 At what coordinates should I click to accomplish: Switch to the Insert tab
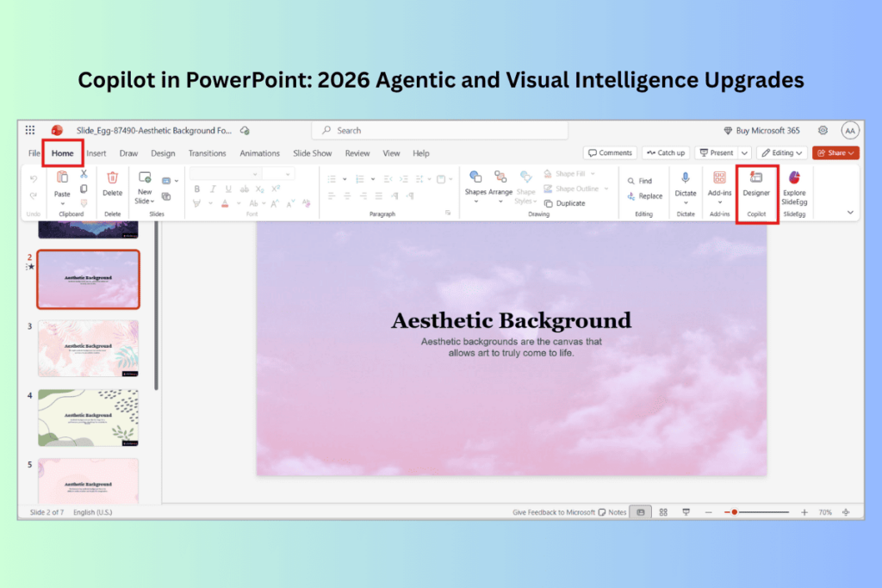96,153
